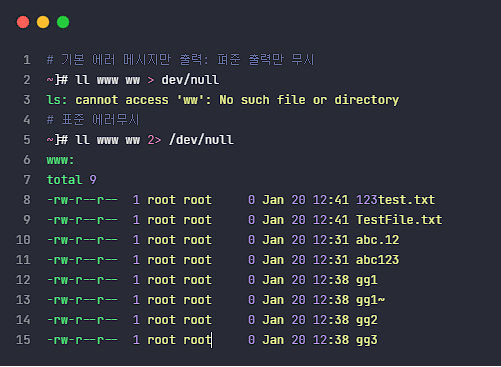The image size is (501, 367).
Task: Select the filename 123test.txt
Action: (395, 200)
